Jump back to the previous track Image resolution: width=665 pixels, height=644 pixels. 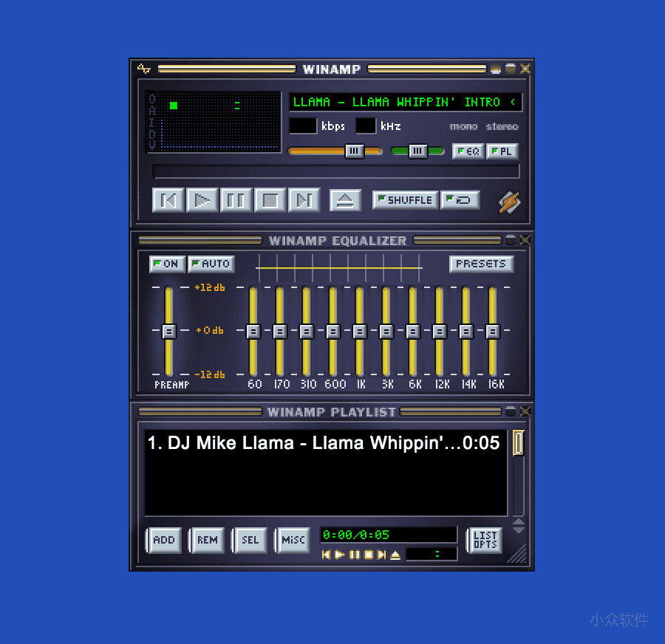pos(168,200)
